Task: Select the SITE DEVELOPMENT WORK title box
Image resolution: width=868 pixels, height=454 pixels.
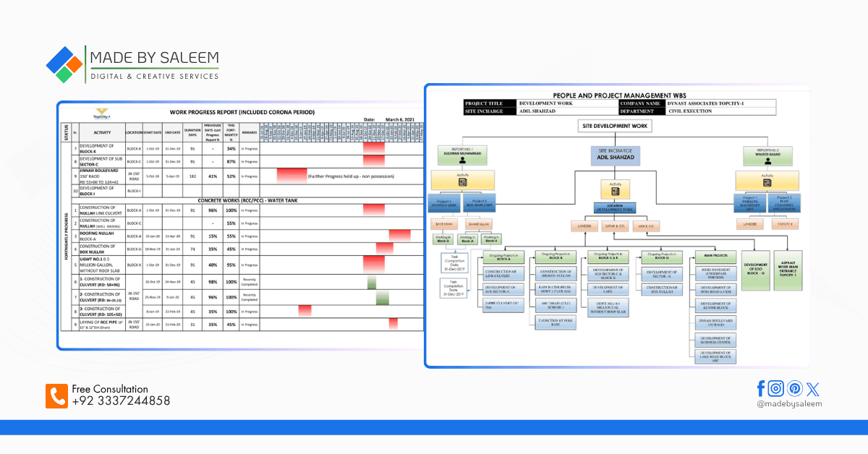Action: pos(615,127)
